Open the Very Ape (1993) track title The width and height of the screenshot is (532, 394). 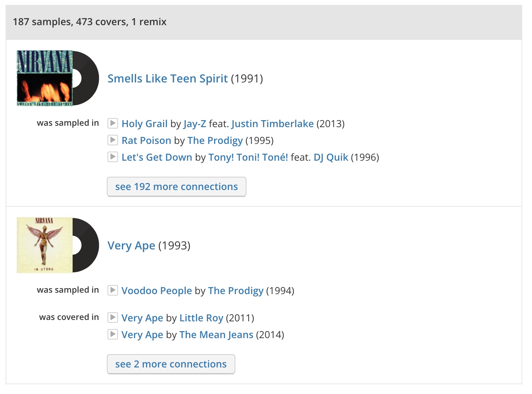131,246
